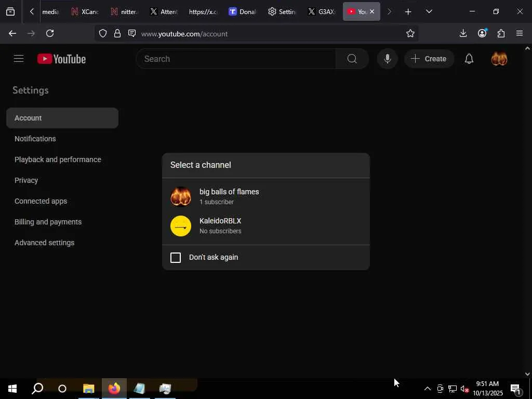Start voice search with microphone icon

point(387,59)
